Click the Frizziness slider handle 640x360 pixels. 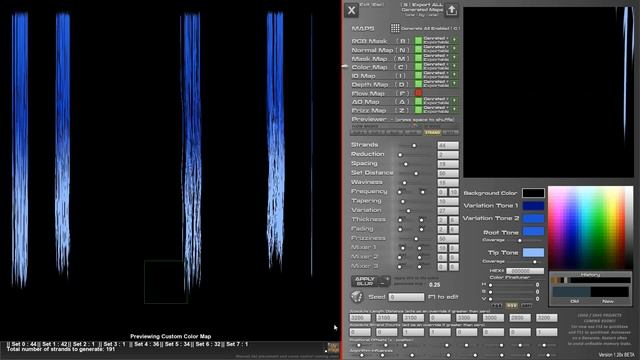[416, 239]
